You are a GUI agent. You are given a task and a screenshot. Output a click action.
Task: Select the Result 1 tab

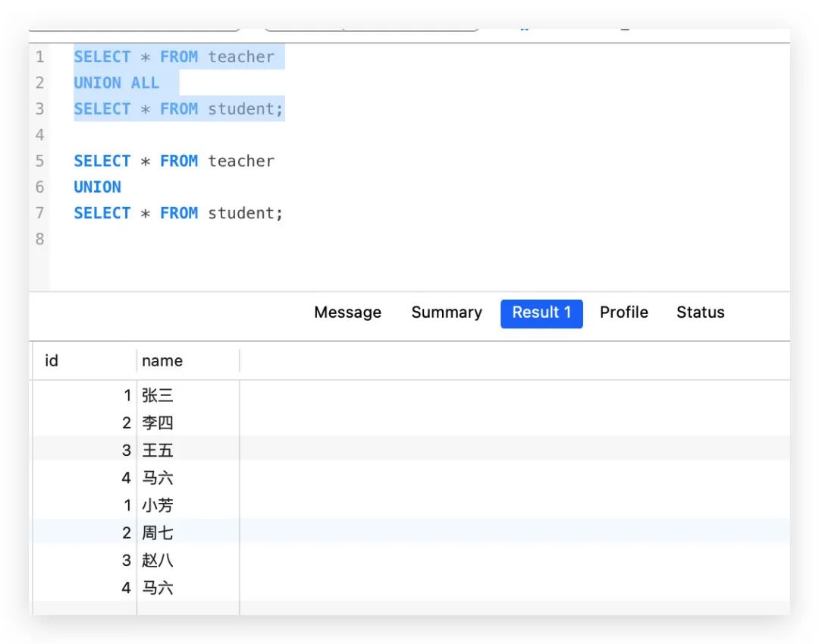541,313
